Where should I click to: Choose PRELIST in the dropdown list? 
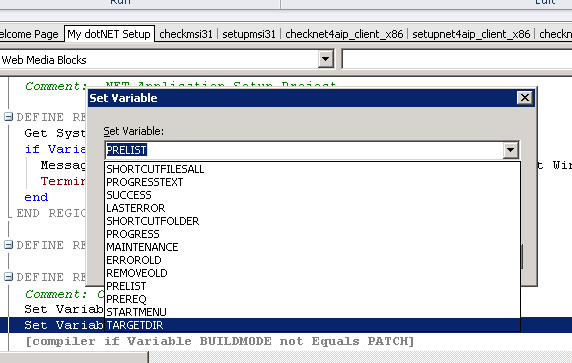point(312,286)
